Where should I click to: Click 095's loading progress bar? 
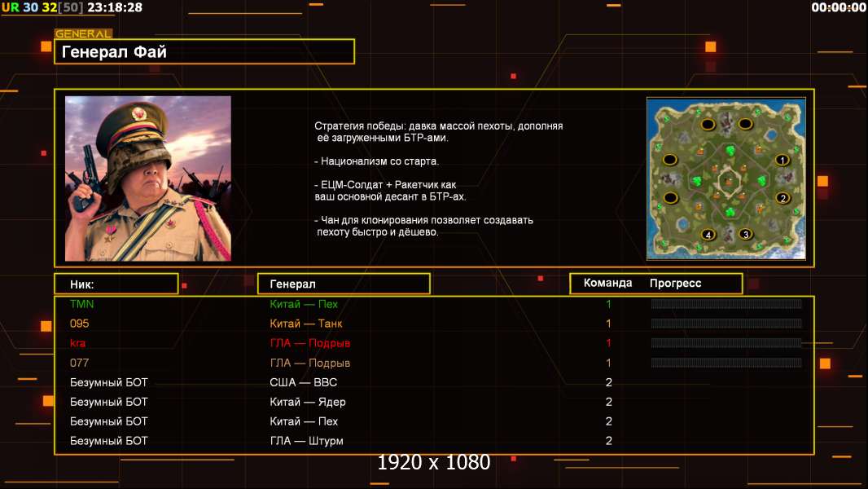click(726, 324)
